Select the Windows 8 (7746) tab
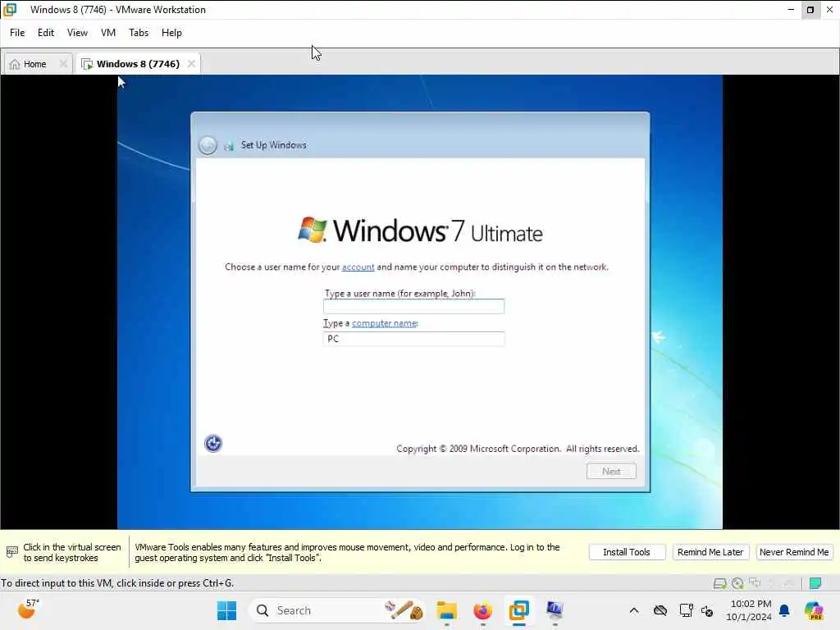The width and height of the screenshot is (840, 630). point(138,64)
